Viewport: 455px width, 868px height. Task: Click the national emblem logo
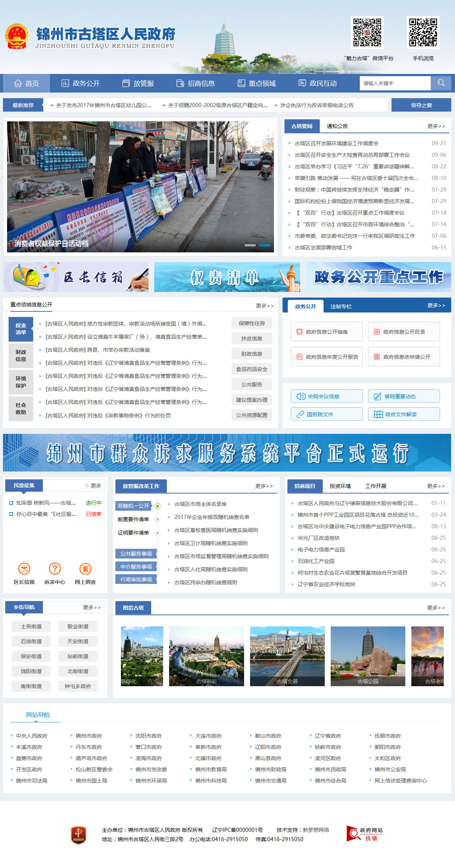[17, 37]
